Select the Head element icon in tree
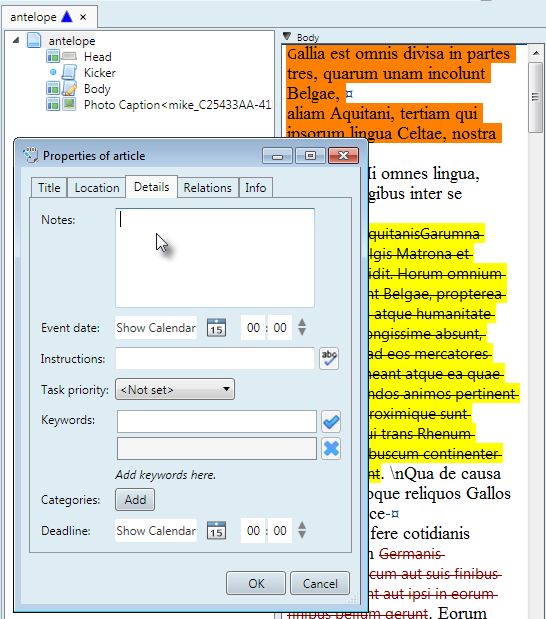546x619 pixels. (69, 56)
